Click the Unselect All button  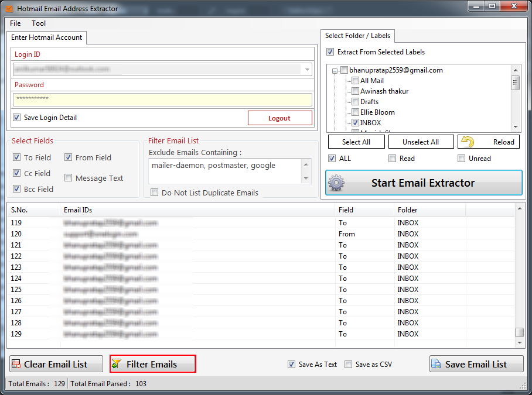pyautogui.click(x=421, y=142)
